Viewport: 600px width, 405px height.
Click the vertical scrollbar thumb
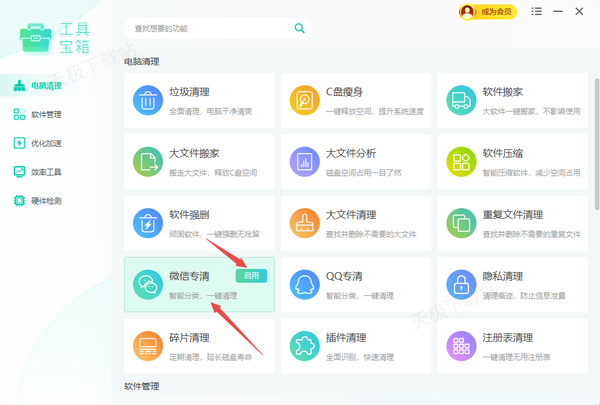597,144
